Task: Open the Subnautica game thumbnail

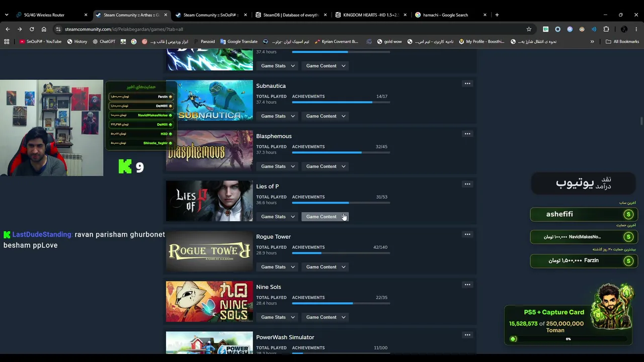Action: click(x=209, y=101)
